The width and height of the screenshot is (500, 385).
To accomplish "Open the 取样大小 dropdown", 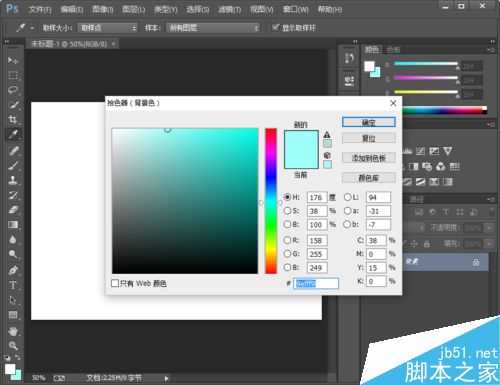I will pos(107,28).
